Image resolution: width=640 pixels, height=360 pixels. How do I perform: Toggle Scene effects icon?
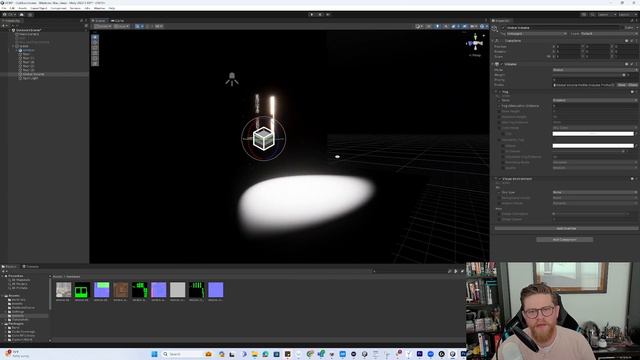(454, 26)
